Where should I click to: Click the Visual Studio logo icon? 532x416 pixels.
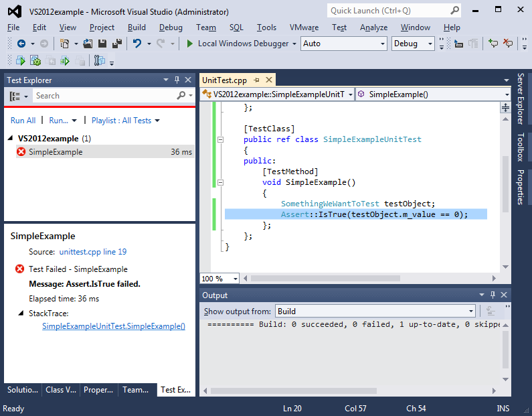(15, 11)
